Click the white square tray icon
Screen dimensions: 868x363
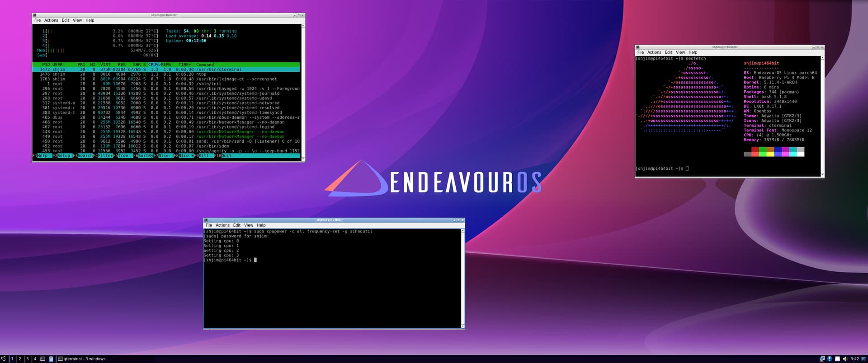[837, 359]
